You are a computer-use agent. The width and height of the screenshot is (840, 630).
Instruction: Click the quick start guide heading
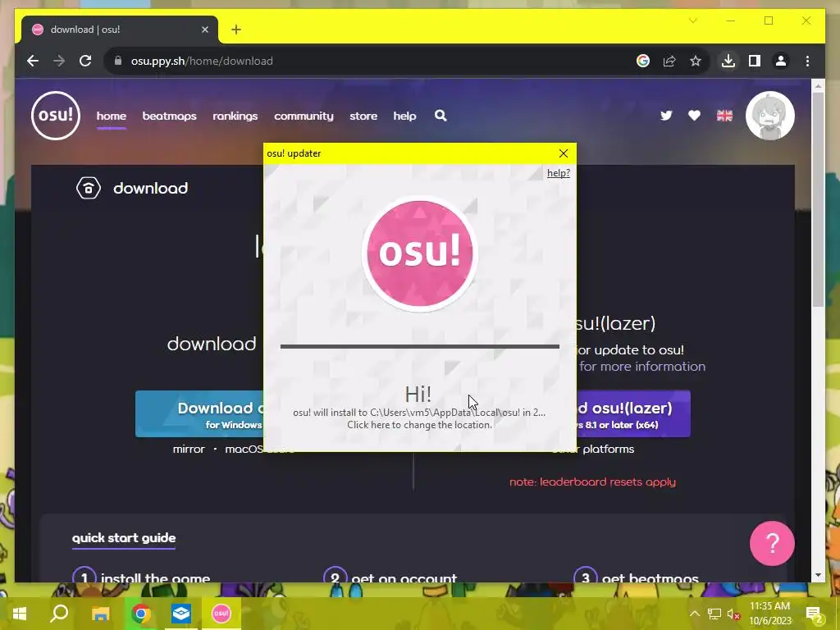(124, 538)
